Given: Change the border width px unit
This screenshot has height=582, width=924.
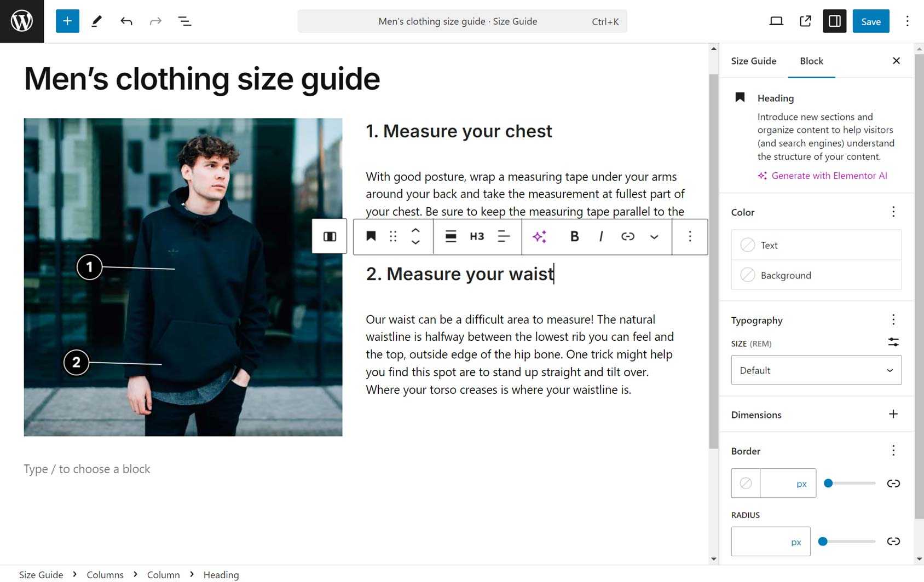Looking at the screenshot, I should point(801,484).
